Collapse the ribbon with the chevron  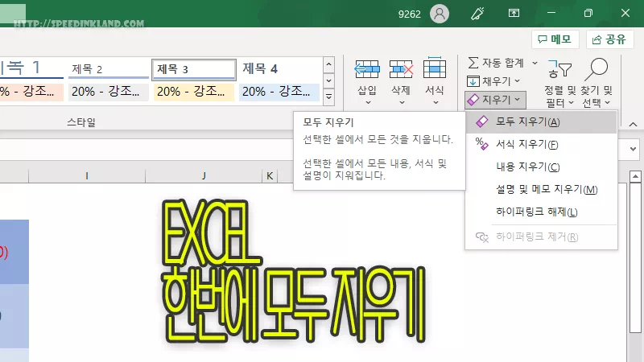click(x=633, y=125)
